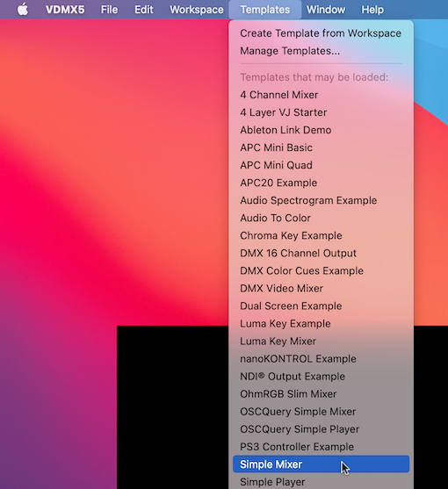Open the Help menu
Screen dimensions: 448x489
[372, 10]
